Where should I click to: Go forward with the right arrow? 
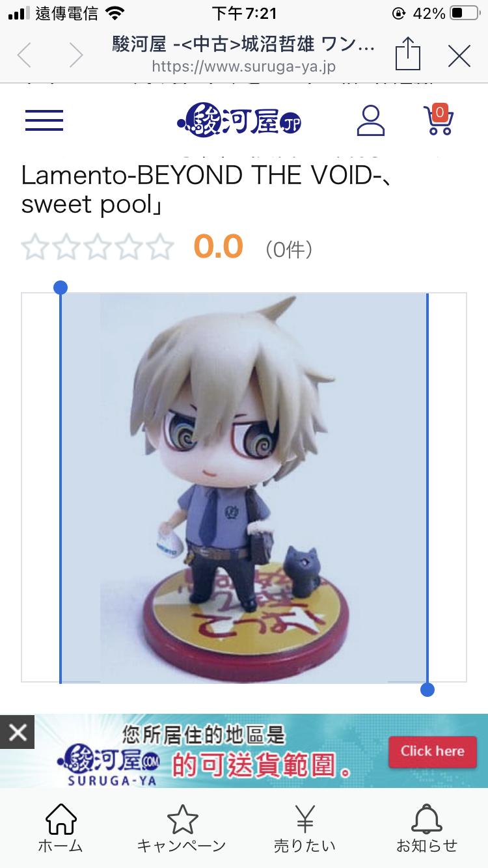pyautogui.click(x=76, y=56)
